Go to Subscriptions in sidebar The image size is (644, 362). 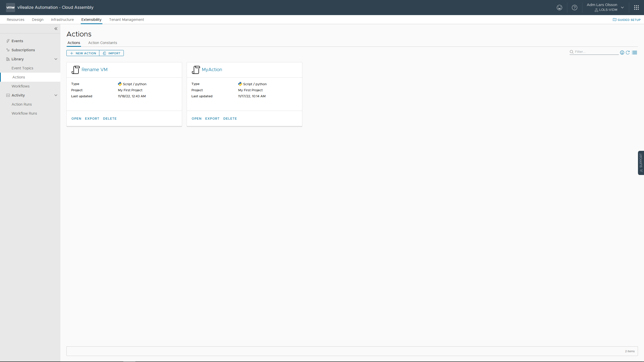[x=23, y=50]
